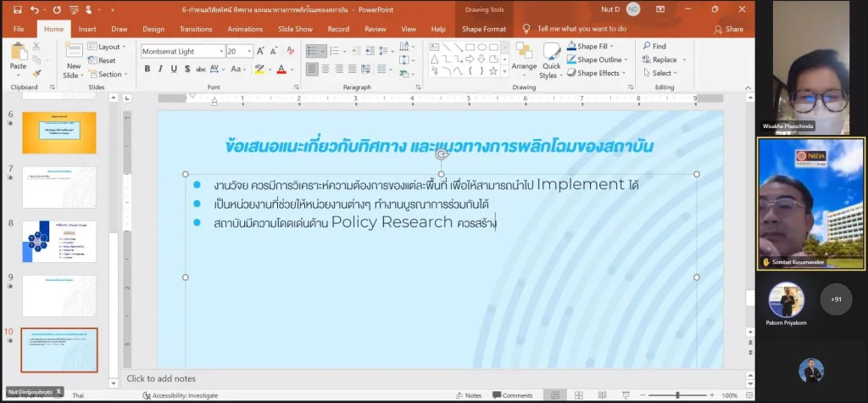Align text to the right

[339, 69]
